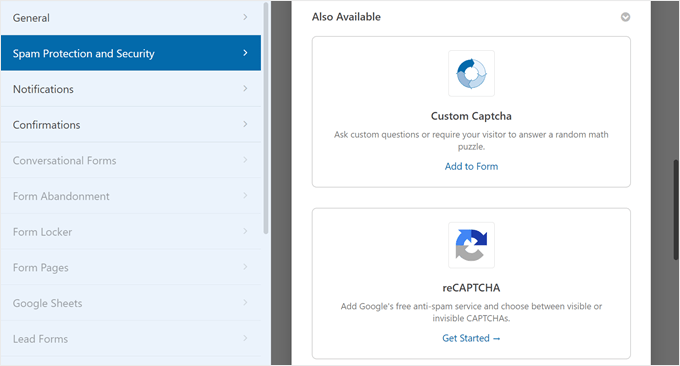Viewport: 680px width, 366px height.
Task: Open Form Pages settings
Action: tap(131, 267)
